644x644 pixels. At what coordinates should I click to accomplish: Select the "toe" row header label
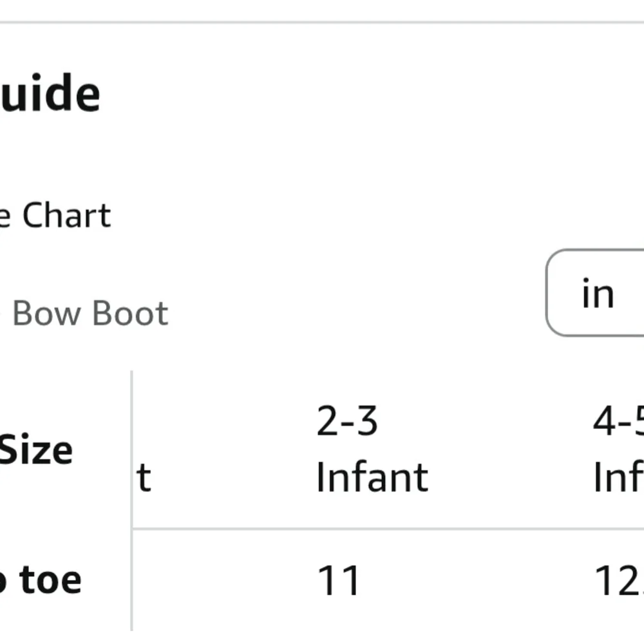pyautogui.click(x=50, y=580)
